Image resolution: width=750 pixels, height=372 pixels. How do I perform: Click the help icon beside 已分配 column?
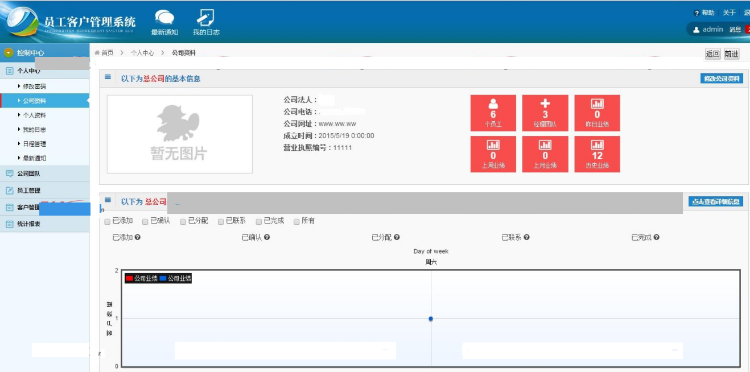(397, 237)
